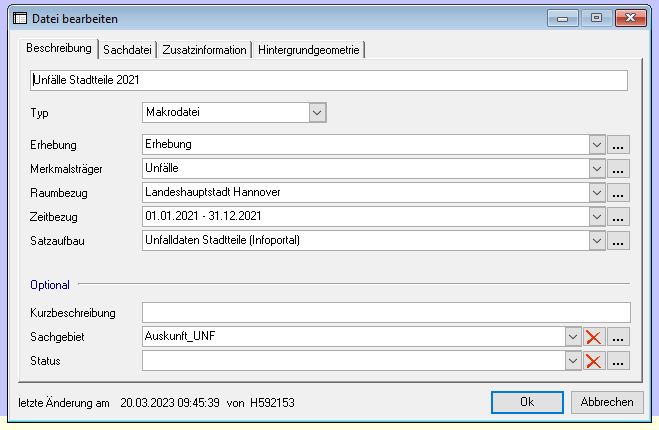Select the Hintergrundgeometrie tab
The width and height of the screenshot is (659, 430).
coord(309,50)
